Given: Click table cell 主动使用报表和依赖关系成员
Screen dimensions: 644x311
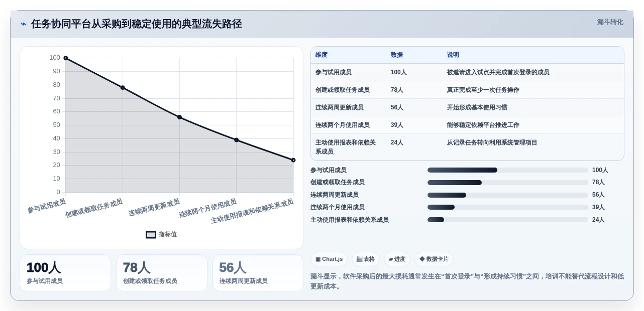Looking at the screenshot, I should coord(346,147).
